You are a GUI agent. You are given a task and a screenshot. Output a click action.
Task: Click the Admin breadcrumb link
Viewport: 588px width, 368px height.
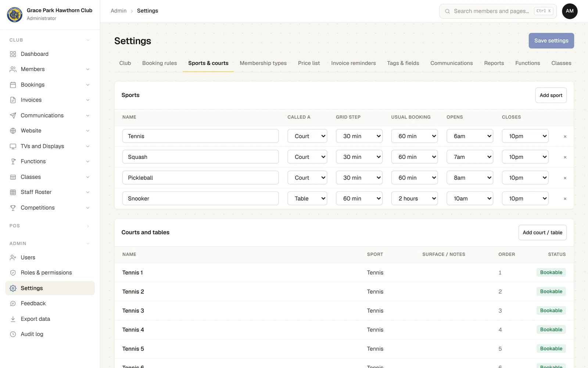(x=118, y=11)
